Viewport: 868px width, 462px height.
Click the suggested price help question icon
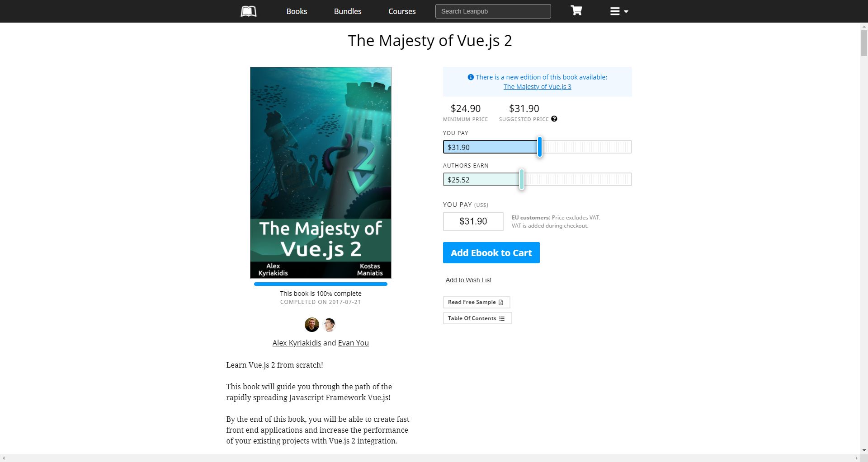tap(554, 119)
